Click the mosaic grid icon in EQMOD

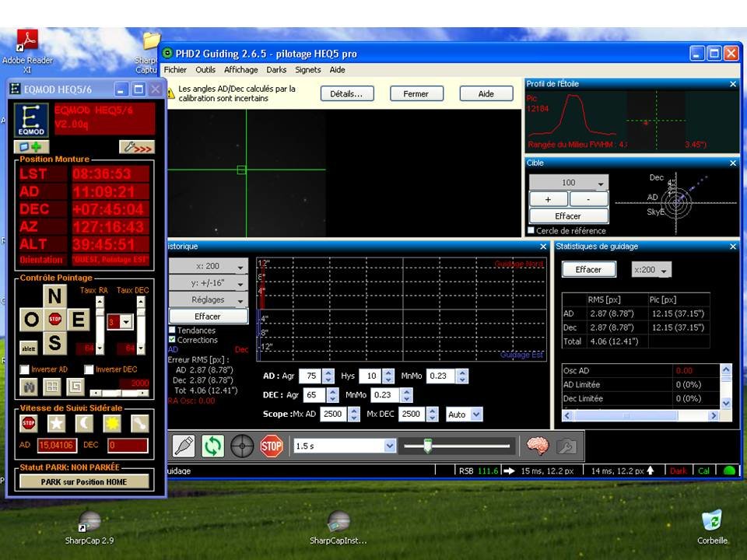click(52, 387)
